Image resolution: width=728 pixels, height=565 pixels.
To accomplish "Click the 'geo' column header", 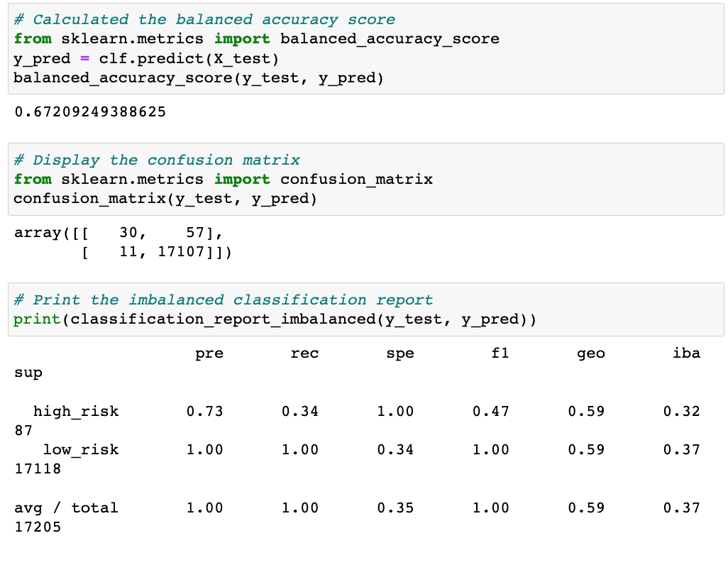I will pos(590,354).
